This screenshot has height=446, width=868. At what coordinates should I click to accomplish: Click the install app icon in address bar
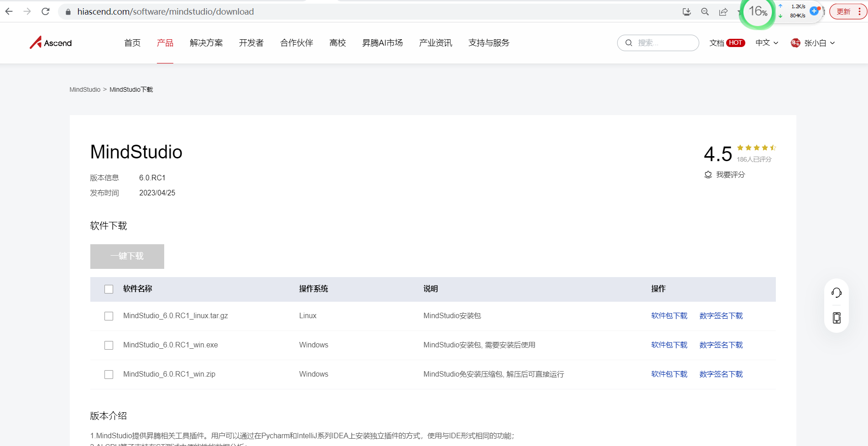tap(686, 12)
